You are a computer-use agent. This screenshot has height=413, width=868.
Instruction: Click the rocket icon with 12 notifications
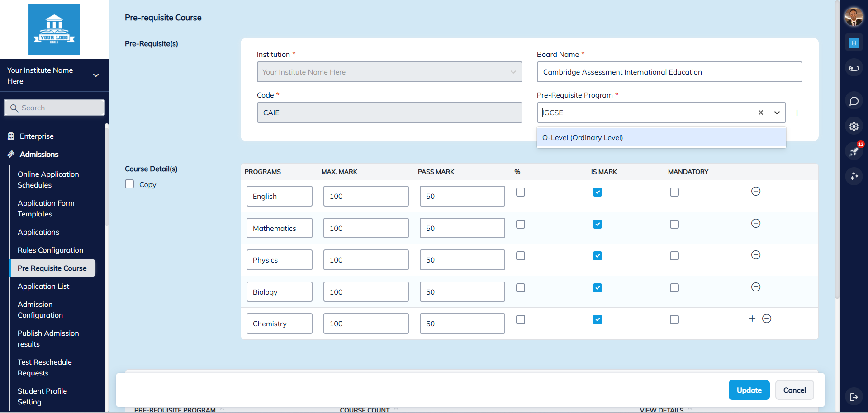854,151
